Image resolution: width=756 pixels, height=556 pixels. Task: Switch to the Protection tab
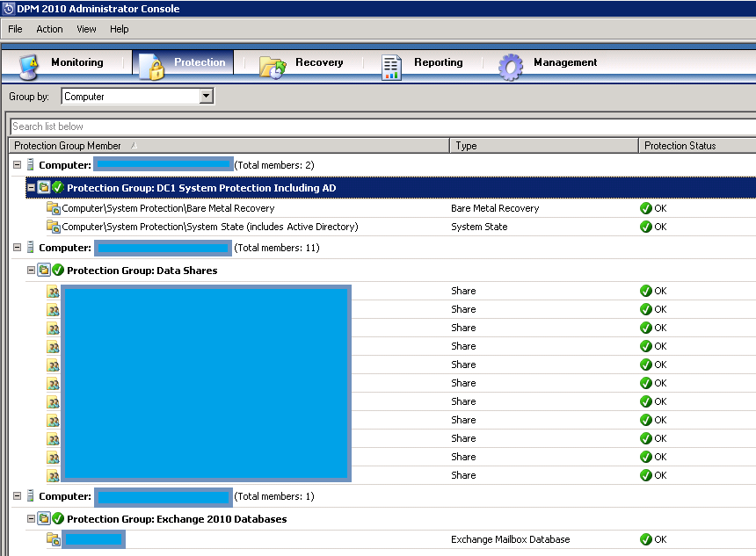[x=183, y=62]
